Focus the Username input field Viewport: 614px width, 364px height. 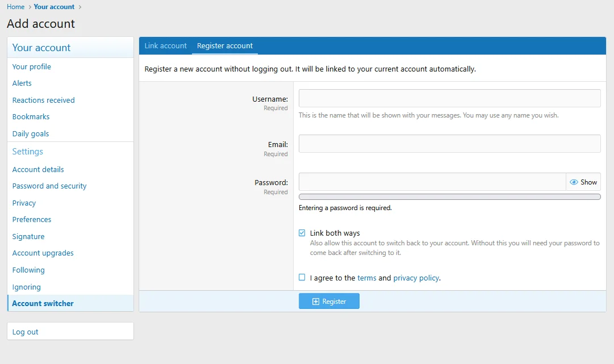(449, 98)
